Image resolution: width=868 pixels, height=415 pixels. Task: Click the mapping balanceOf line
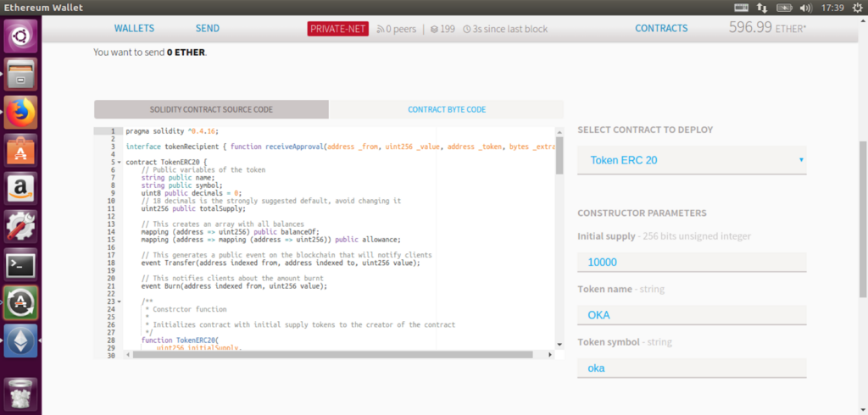(x=231, y=232)
